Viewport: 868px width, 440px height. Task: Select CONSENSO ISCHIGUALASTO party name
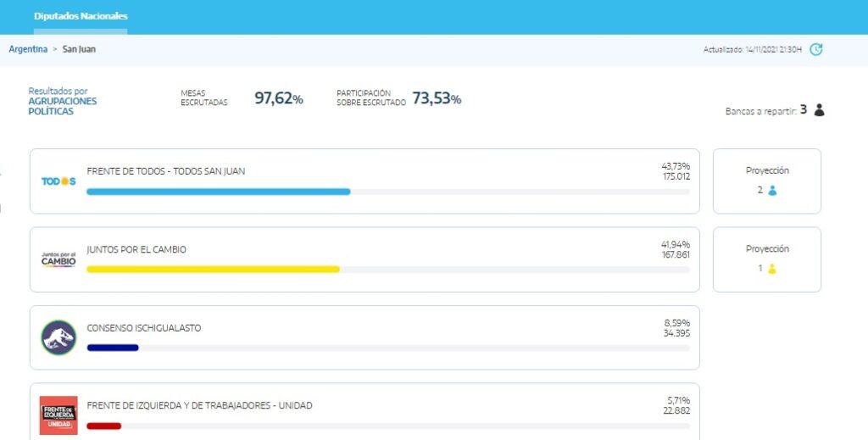tap(144, 328)
